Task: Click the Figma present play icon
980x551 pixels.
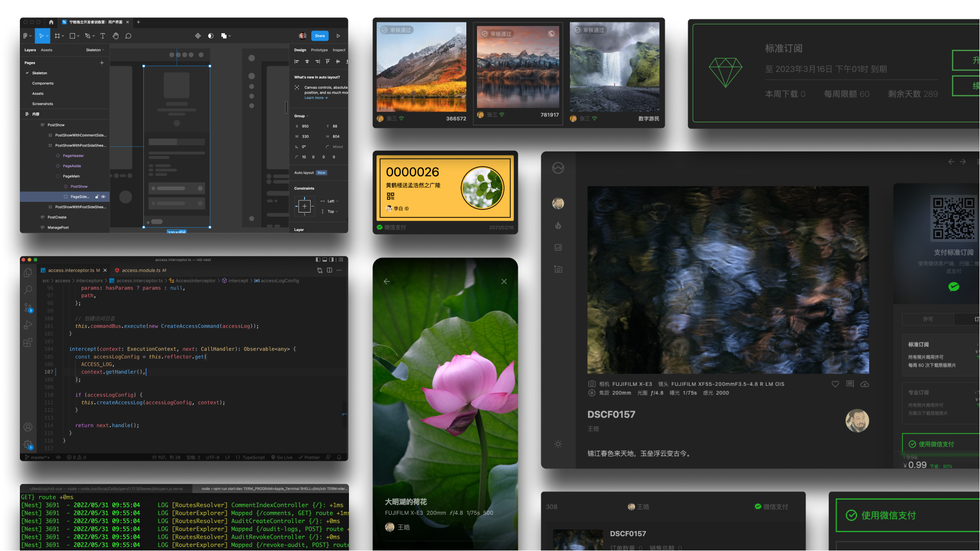Action: [338, 36]
